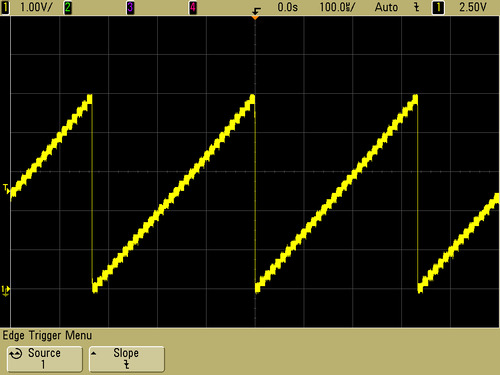Expand the Slope options with up arrow
This screenshot has height=375, width=500.
click(94, 353)
